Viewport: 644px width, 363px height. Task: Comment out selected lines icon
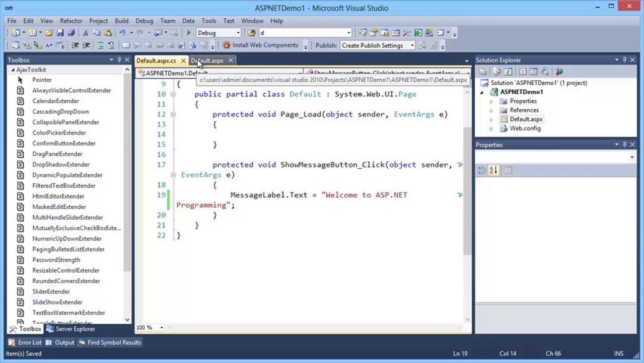pos(100,45)
